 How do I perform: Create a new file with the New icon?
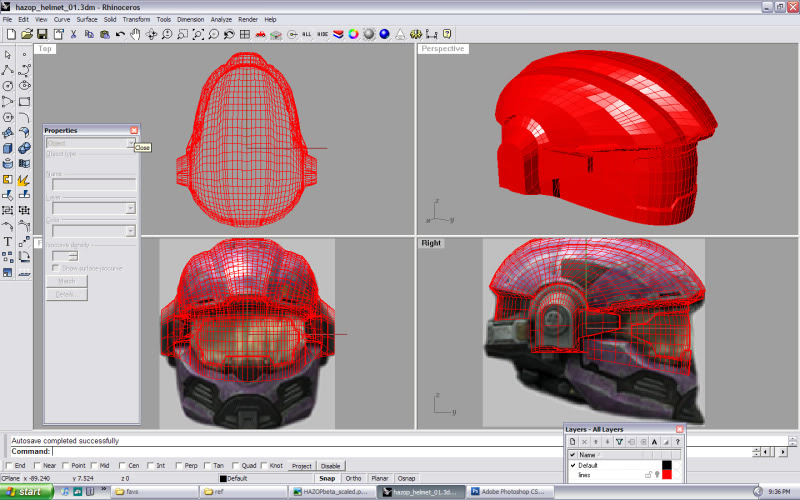click(11, 34)
